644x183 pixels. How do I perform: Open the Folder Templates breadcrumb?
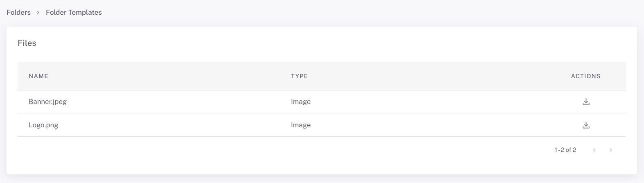74,12
